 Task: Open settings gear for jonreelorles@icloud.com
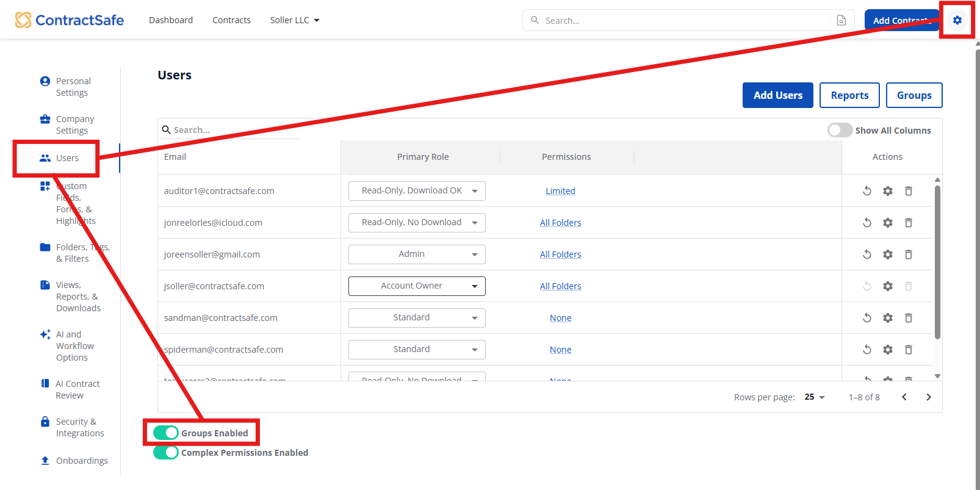887,223
